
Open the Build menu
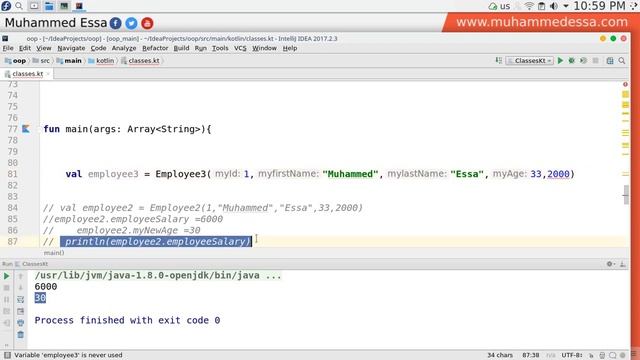tap(181, 48)
